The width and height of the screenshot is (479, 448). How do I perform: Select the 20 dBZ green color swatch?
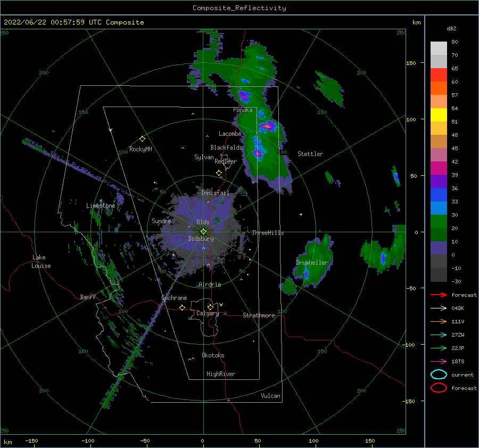pos(439,222)
